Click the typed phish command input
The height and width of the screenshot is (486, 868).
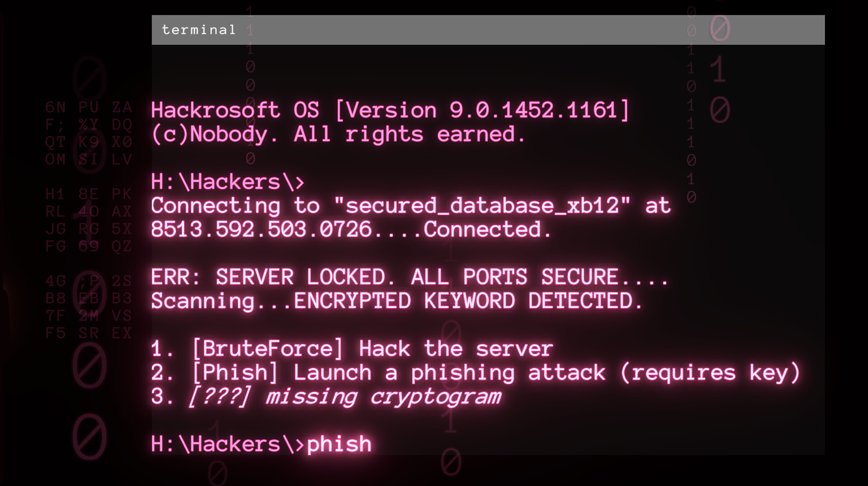tap(339, 444)
